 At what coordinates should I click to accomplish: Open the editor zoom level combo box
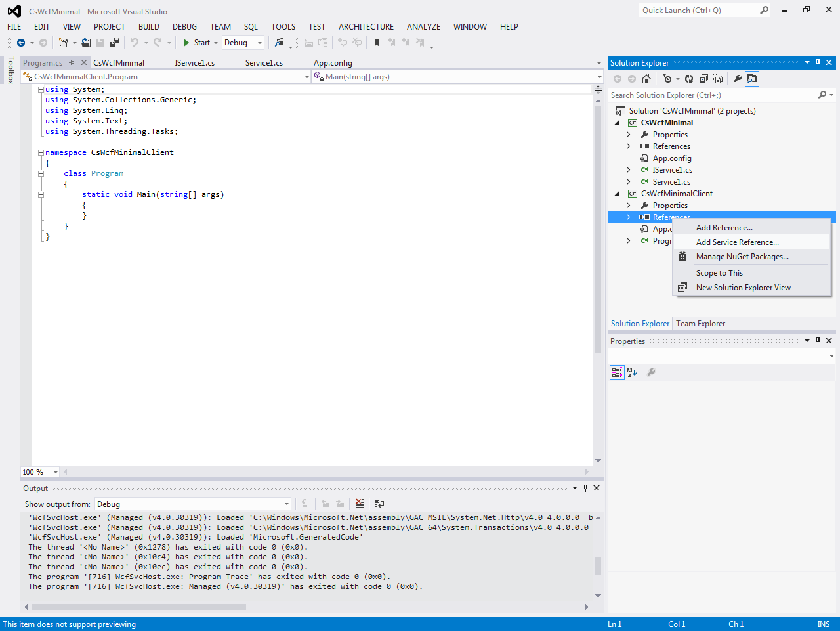39,471
